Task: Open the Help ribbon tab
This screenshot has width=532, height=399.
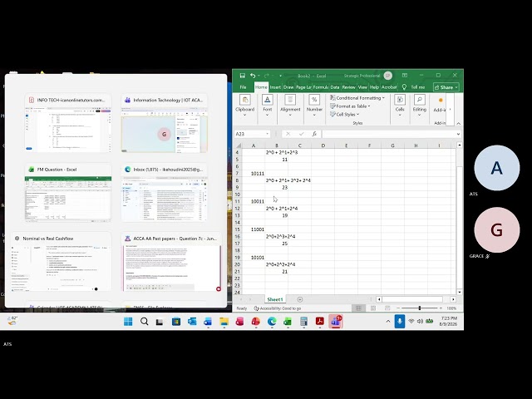Action: [374, 87]
